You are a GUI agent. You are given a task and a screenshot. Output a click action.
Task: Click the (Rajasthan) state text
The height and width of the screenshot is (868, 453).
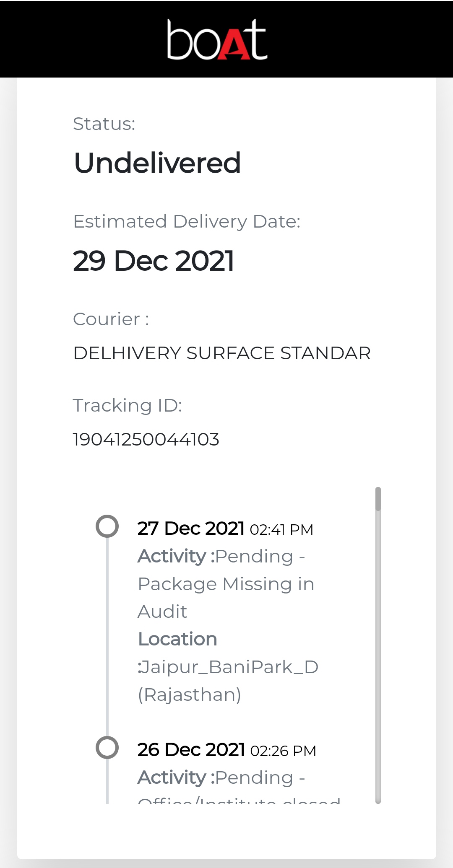(x=190, y=694)
